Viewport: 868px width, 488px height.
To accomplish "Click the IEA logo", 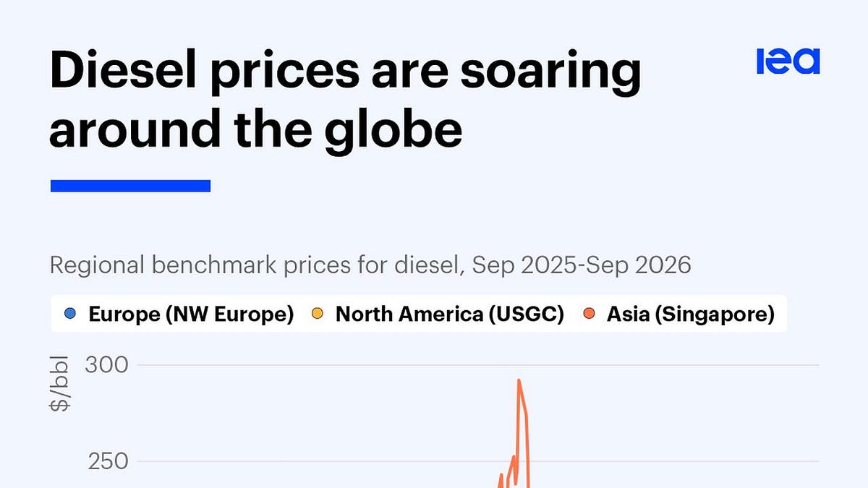I will coord(788,61).
